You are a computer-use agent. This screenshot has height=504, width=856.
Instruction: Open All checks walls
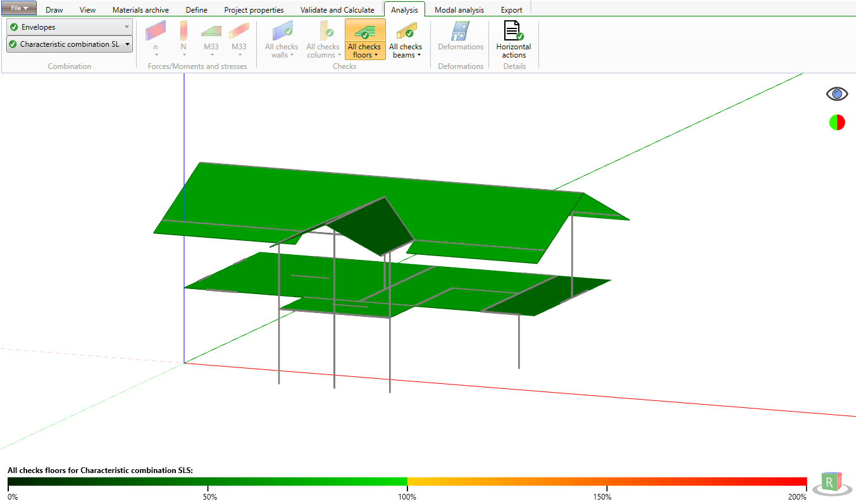pyautogui.click(x=282, y=39)
